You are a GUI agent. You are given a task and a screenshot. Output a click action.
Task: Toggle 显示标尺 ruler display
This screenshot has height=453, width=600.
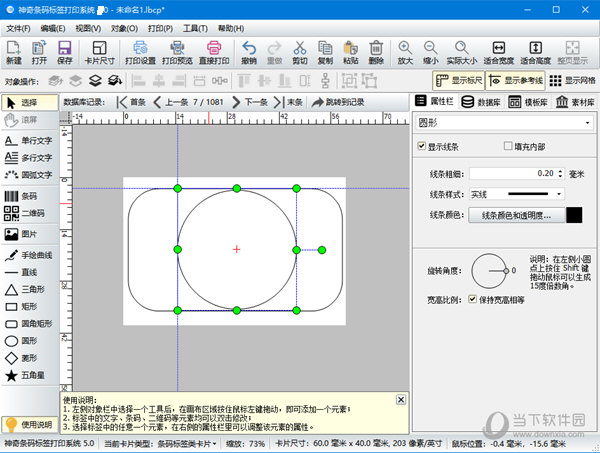tap(459, 80)
